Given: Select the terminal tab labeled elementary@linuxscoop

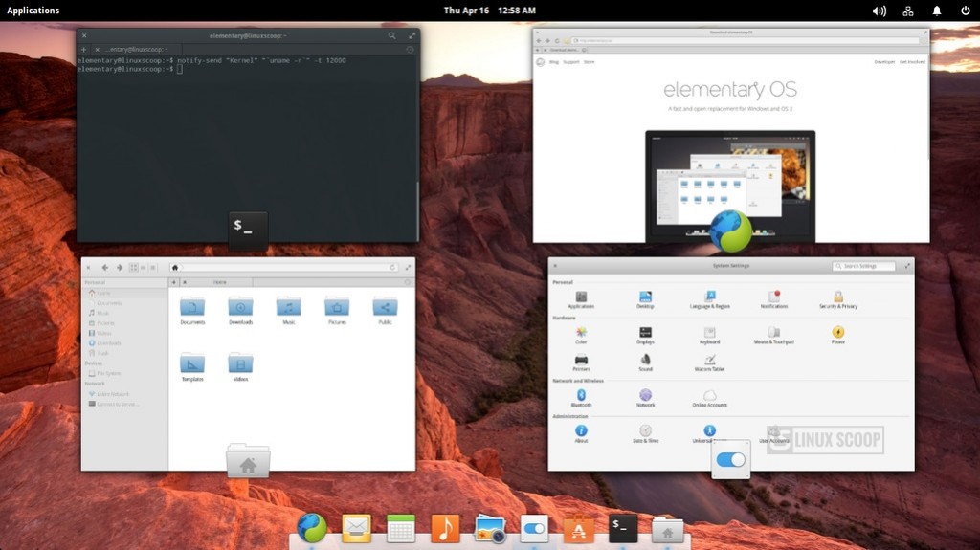Looking at the screenshot, I should click(x=133, y=49).
